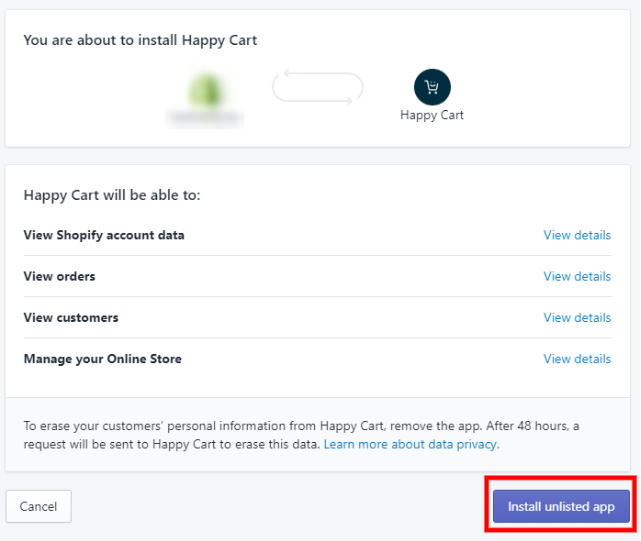Screen dimensions: 641x541
Task: Select View Shopify account data permission row
Action: click(x=317, y=235)
